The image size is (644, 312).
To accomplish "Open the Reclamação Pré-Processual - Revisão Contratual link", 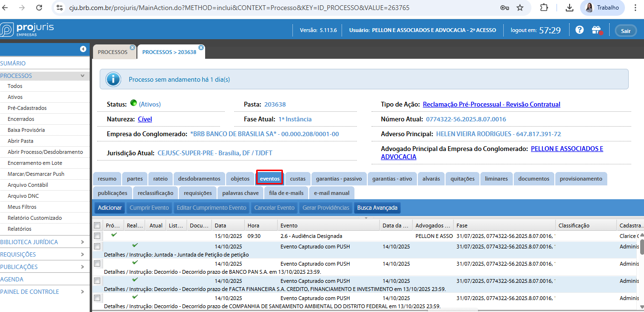I will point(491,104).
